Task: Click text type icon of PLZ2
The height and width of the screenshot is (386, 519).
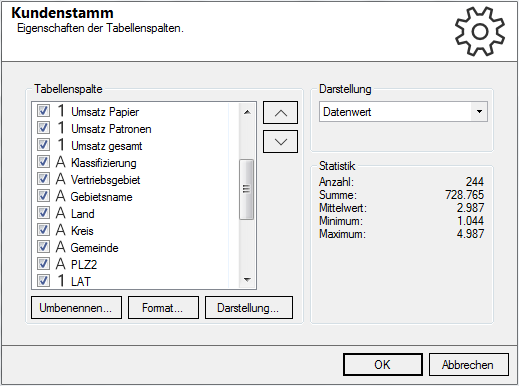Action: (x=60, y=264)
